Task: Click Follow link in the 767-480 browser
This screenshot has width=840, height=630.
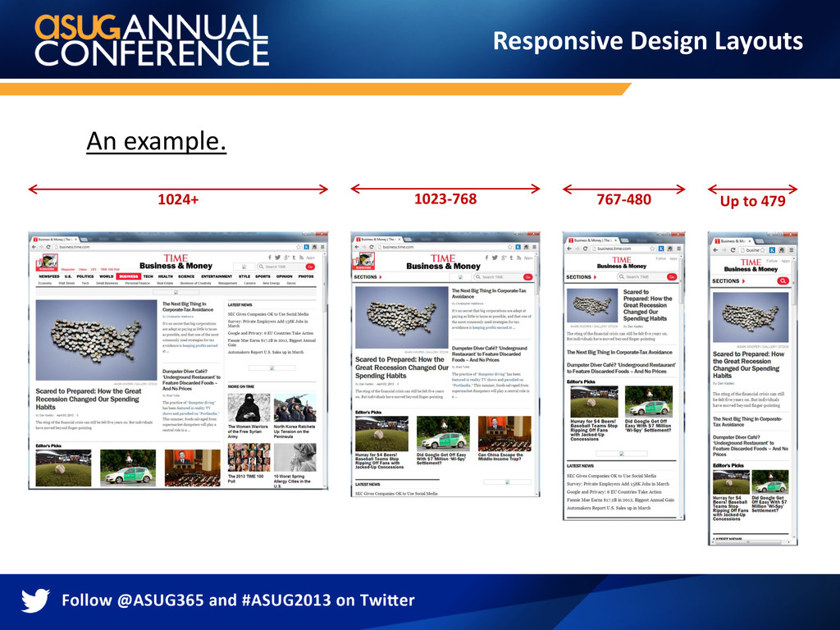Action: 661,258
